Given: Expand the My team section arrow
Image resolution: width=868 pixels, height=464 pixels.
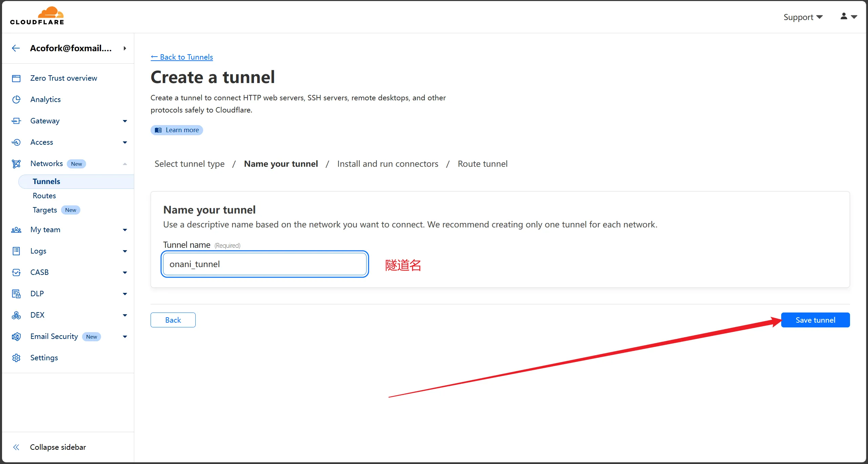Looking at the screenshot, I should point(125,230).
